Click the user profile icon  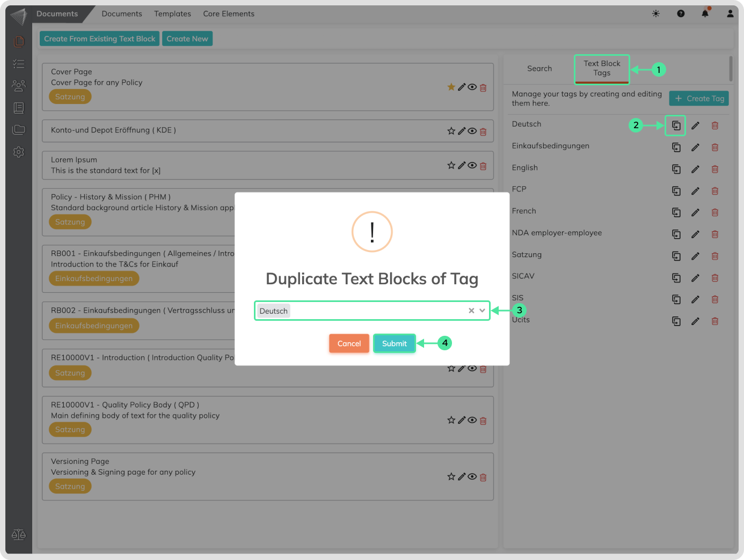click(x=730, y=13)
